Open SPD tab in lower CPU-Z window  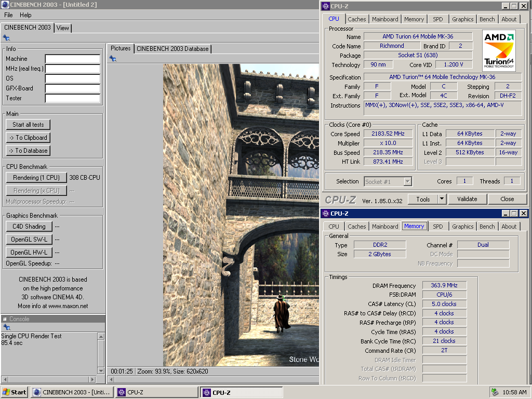click(437, 227)
